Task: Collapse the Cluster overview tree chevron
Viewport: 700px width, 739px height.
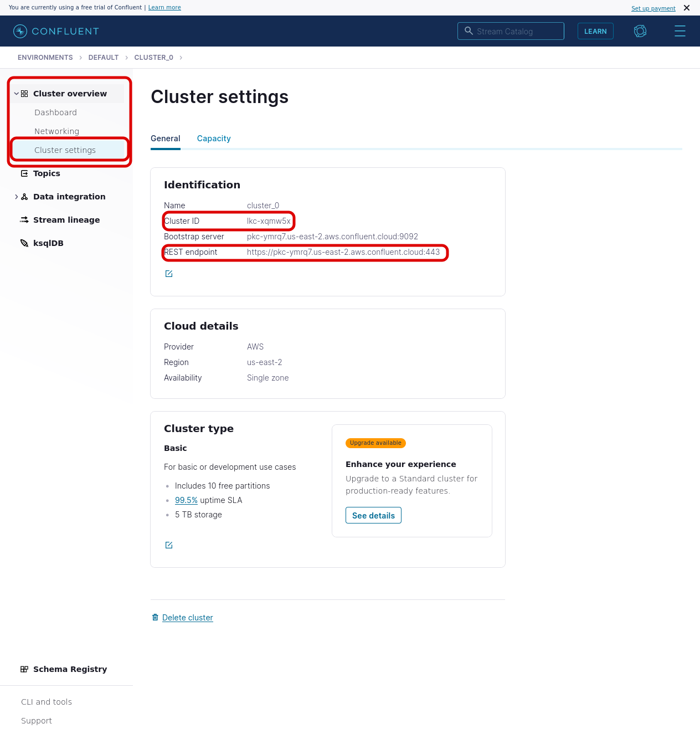Action: click(x=16, y=93)
